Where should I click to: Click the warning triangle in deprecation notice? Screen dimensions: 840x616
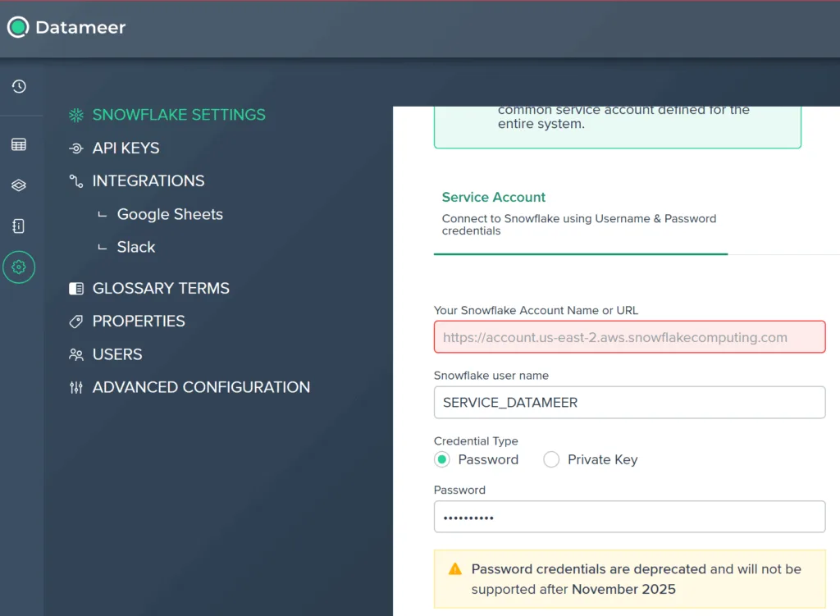454,569
